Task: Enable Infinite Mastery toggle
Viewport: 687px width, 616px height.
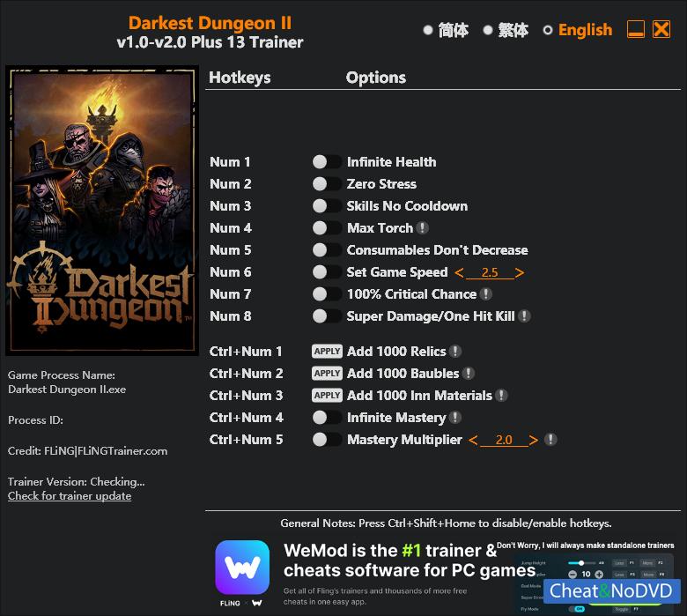Action: 327,418
